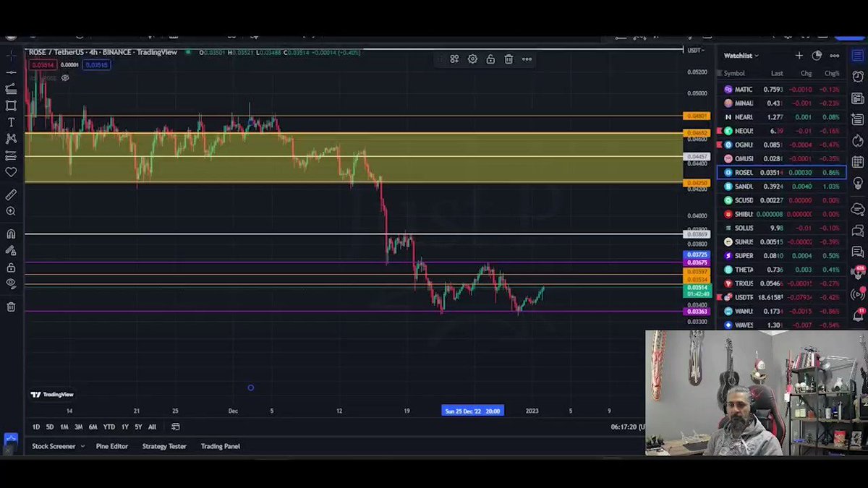
Task: Select WAVES row in the watchlist
Action: point(781,325)
